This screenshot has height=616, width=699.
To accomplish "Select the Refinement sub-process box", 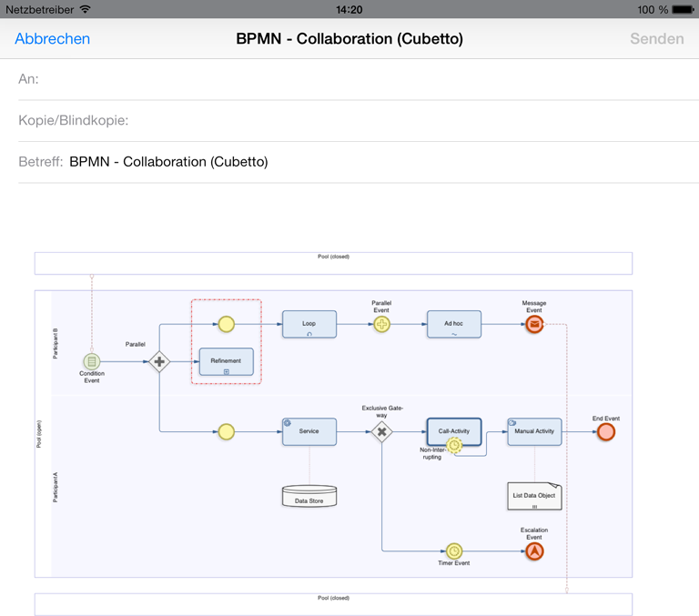I will [x=227, y=361].
